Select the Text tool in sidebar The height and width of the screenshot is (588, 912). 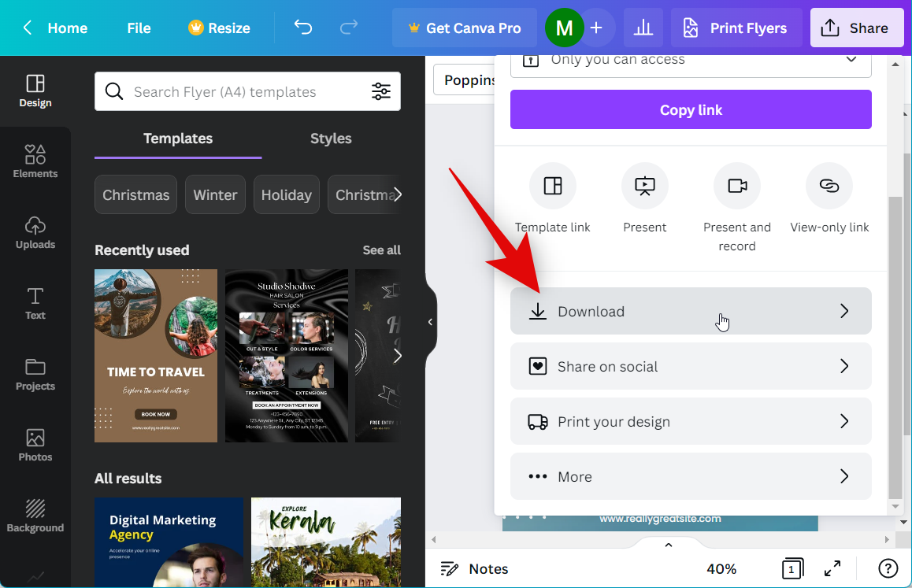tap(35, 303)
